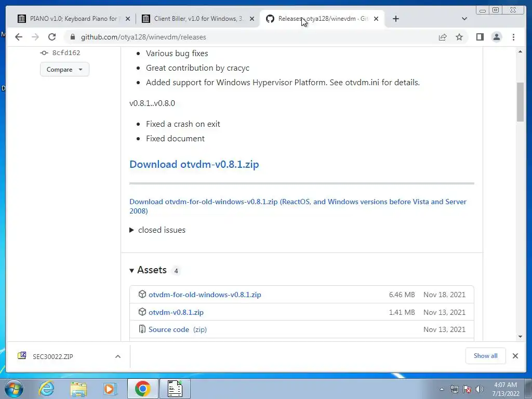Click package icon beside otvdm-for-old-windows asset
Screen dimensions: 532x399
pyautogui.click(x=142, y=294)
